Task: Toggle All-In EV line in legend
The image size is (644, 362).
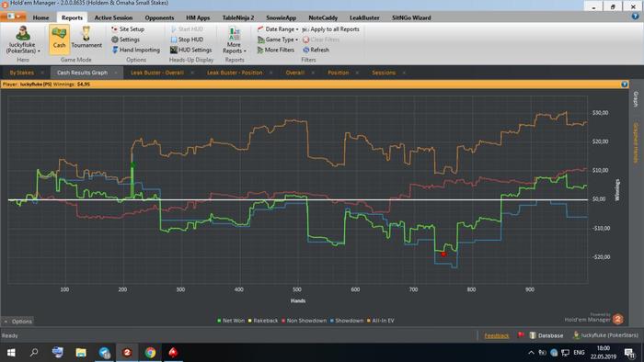Action: tap(380, 321)
